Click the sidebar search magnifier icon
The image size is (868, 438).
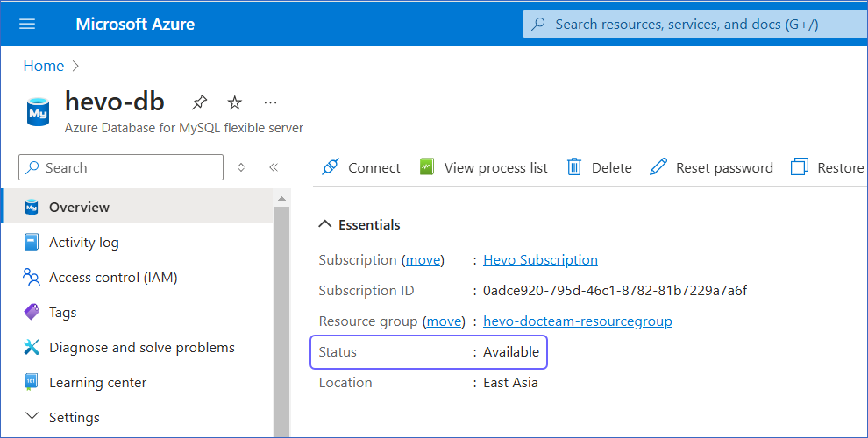point(33,167)
